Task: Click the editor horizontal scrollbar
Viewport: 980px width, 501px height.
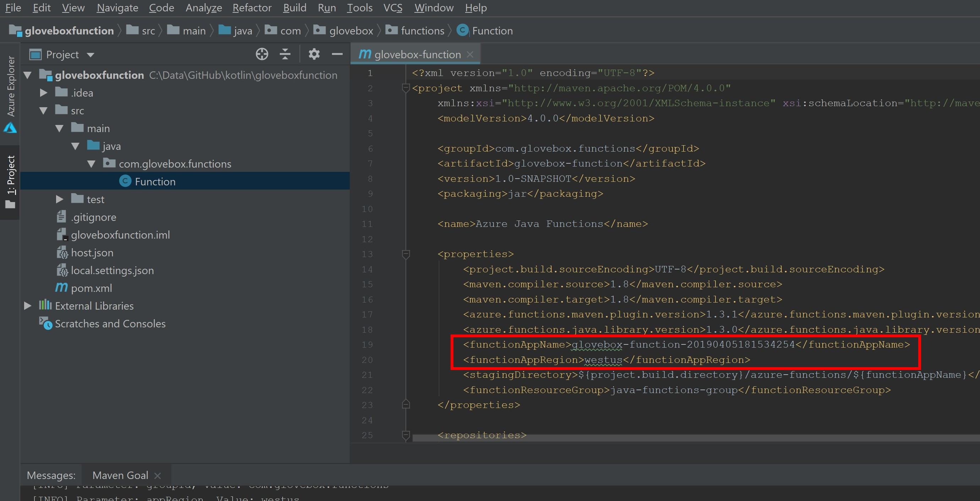Action: click(685, 439)
